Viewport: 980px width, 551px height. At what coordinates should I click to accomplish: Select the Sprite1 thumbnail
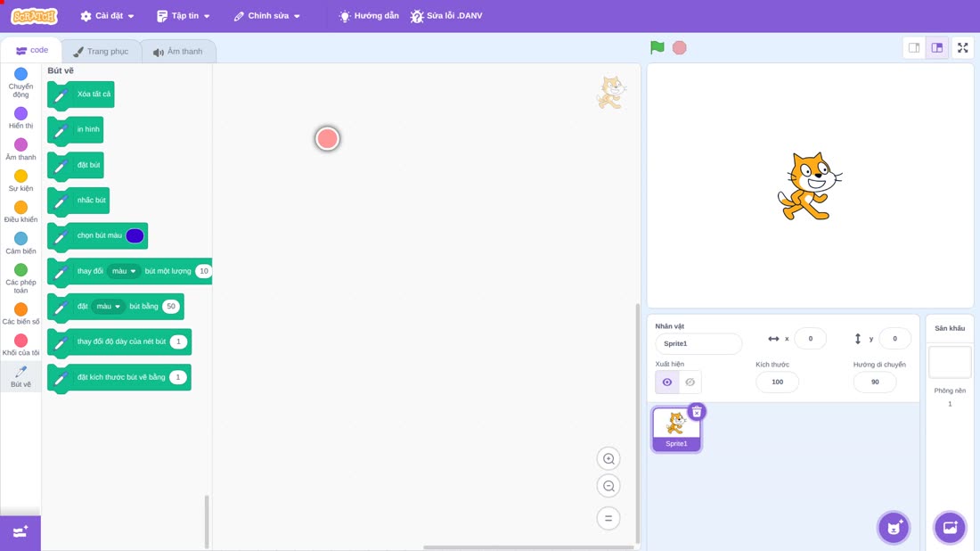pyautogui.click(x=676, y=429)
